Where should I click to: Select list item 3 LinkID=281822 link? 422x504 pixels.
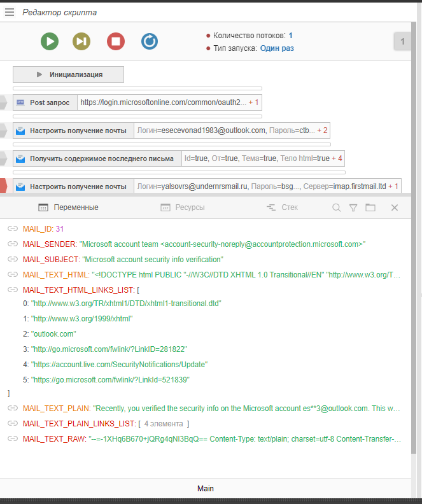[x=109, y=349]
